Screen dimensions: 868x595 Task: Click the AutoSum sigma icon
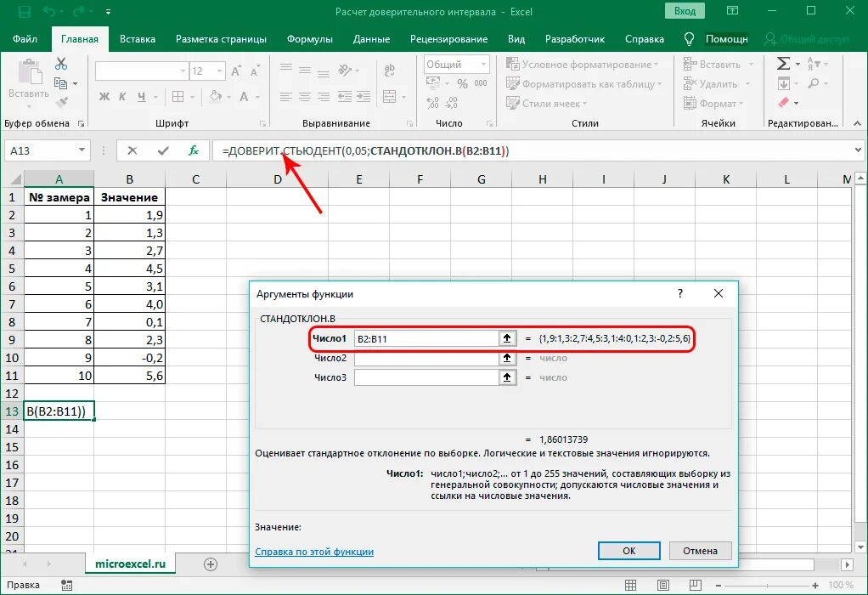click(x=783, y=64)
